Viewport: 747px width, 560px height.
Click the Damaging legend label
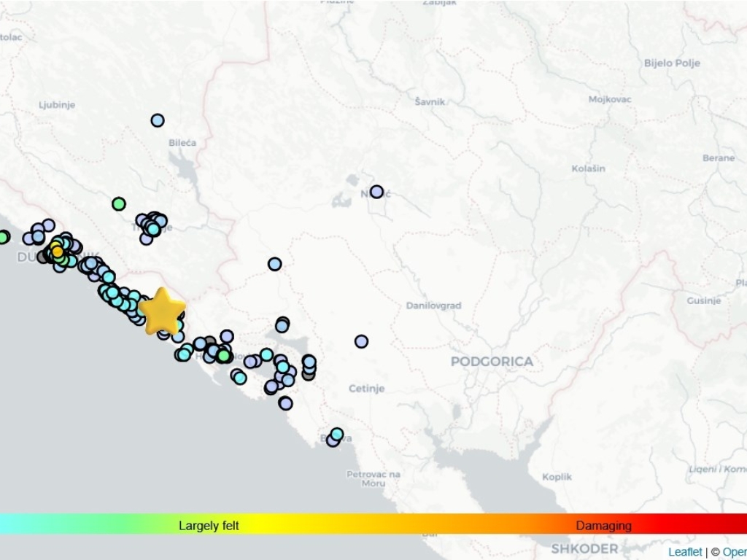(x=603, y=526)
